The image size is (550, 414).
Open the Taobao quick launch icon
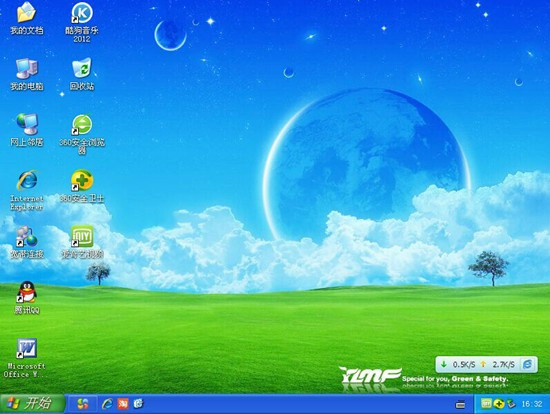coord(123,404)
